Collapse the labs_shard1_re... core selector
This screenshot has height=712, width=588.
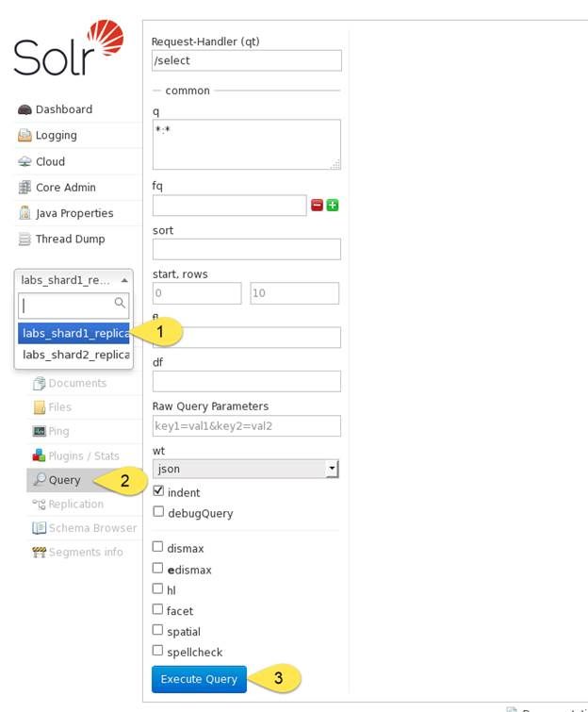coord(73,280)
